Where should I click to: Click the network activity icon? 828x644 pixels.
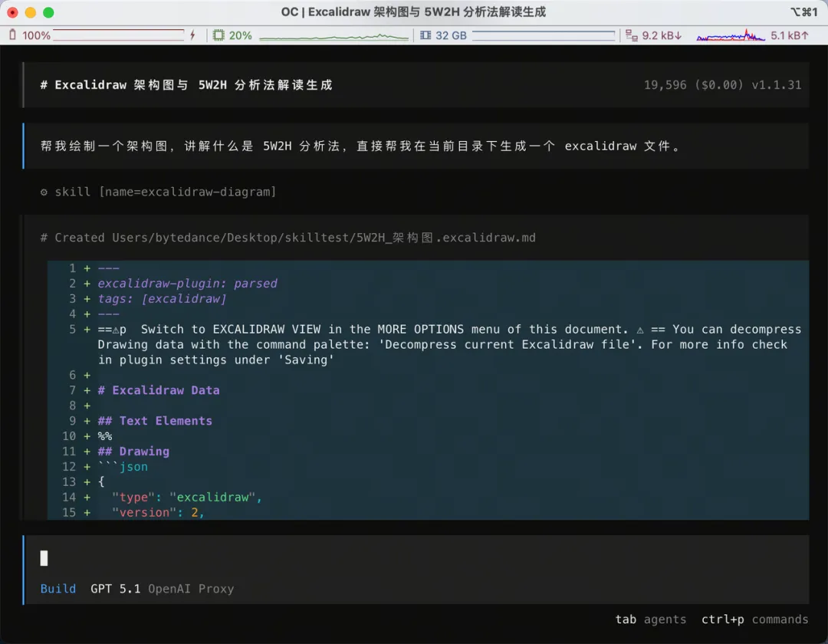632,35
